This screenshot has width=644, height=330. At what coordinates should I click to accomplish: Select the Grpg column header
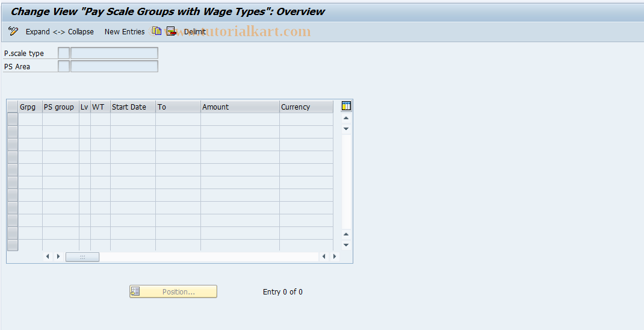point(30,107)
